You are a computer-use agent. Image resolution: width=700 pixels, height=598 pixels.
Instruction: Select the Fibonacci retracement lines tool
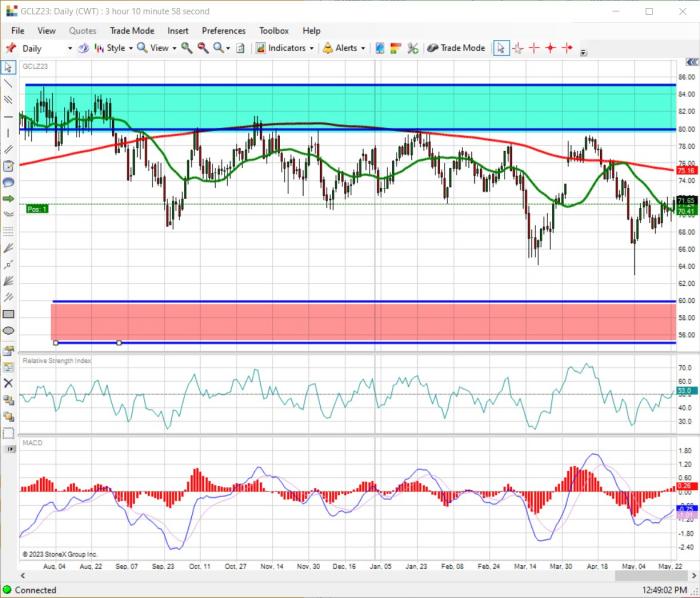coord(8,231)
